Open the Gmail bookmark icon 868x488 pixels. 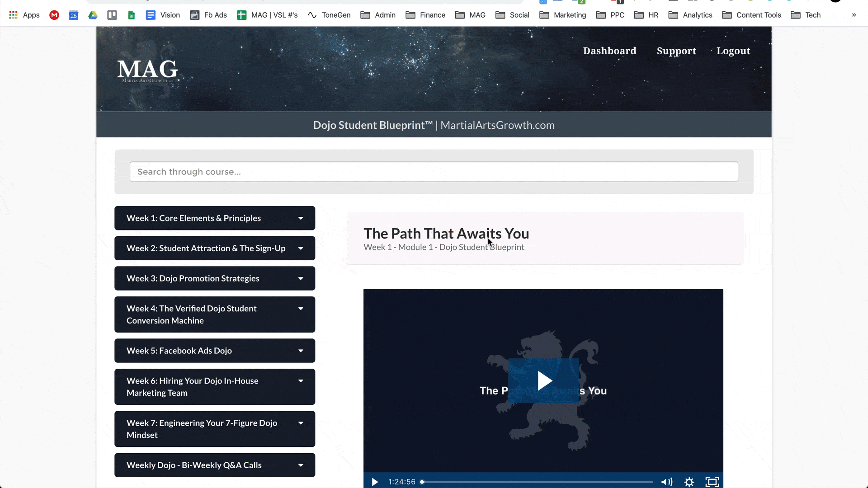54,15
